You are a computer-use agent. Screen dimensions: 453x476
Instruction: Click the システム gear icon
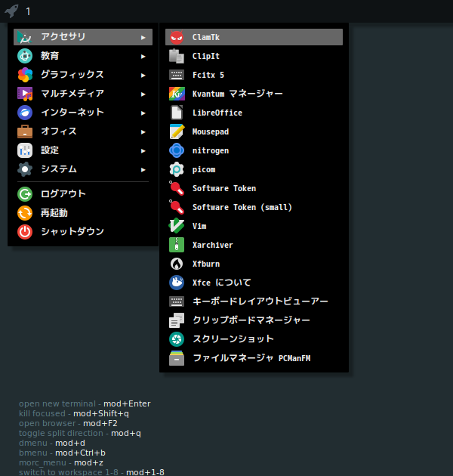pos(25,169)
